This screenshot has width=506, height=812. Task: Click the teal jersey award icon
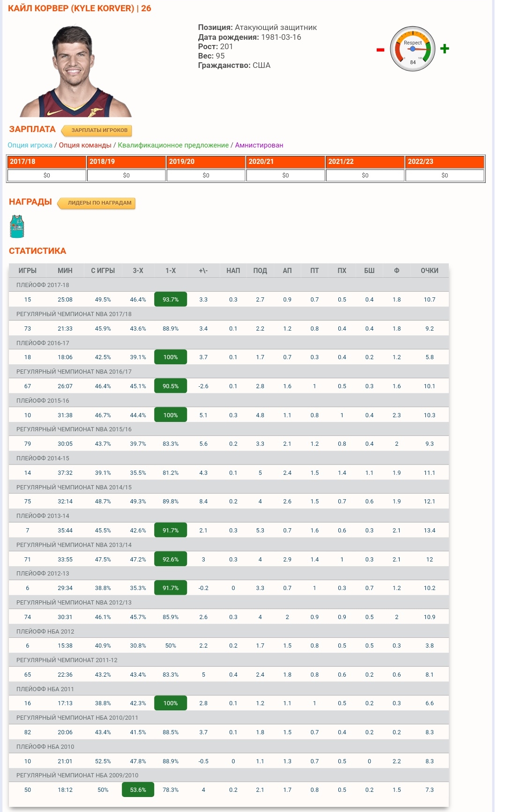(x=17, y=227)
